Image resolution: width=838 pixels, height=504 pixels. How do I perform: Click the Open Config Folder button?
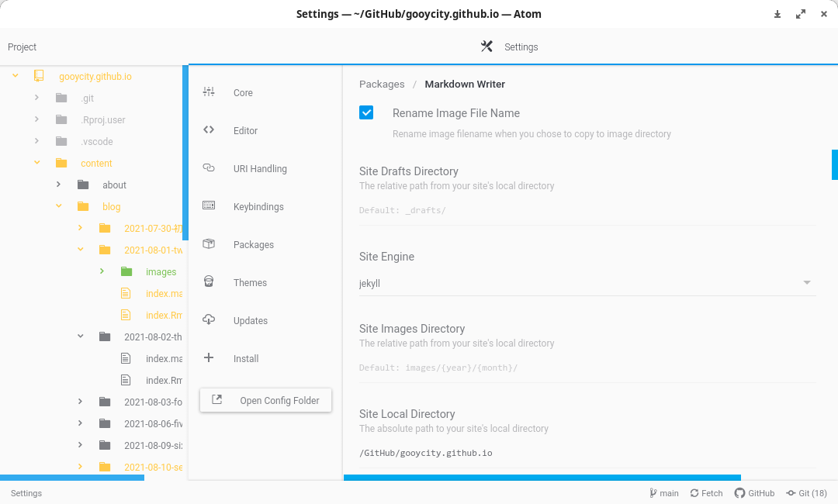pos(265,400)
